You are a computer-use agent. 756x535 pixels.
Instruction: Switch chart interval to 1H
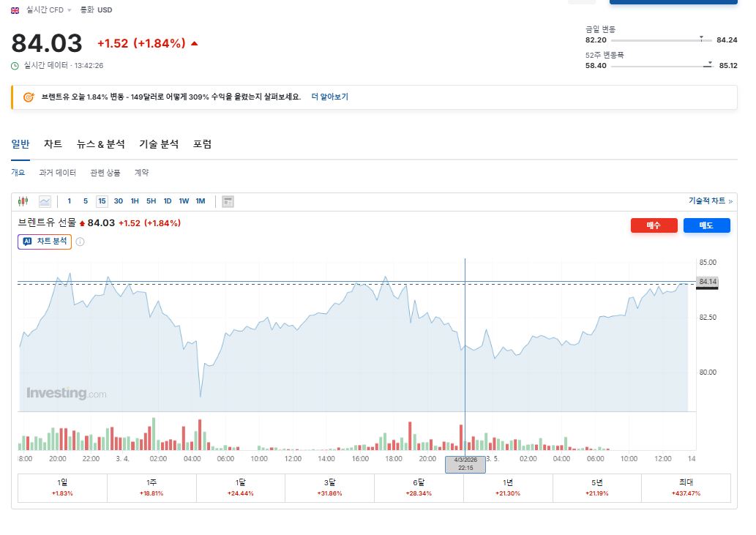click(x=135, y=201)
